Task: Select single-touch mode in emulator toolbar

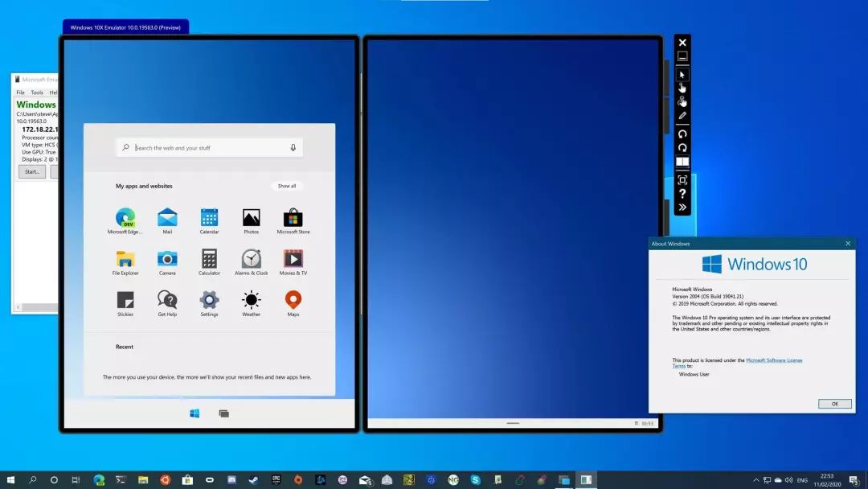Action: [682, 88]
